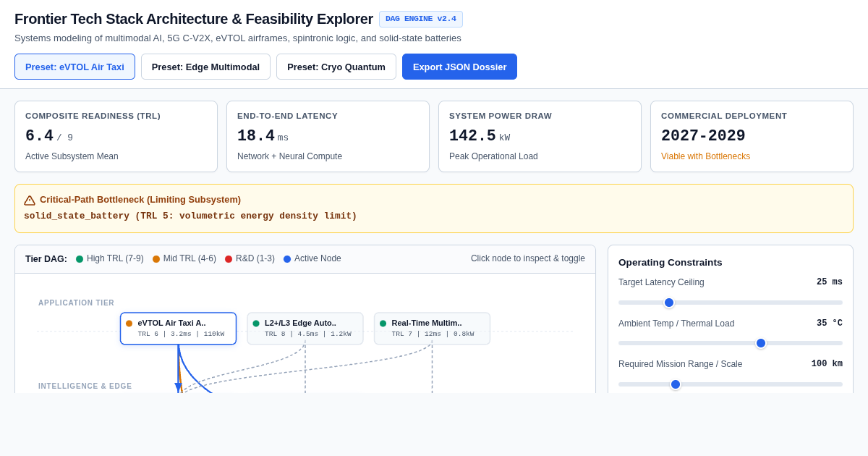Select Preset: Edge Multimodal
This screenshot has width=868, height=456.
click(205, 67)
